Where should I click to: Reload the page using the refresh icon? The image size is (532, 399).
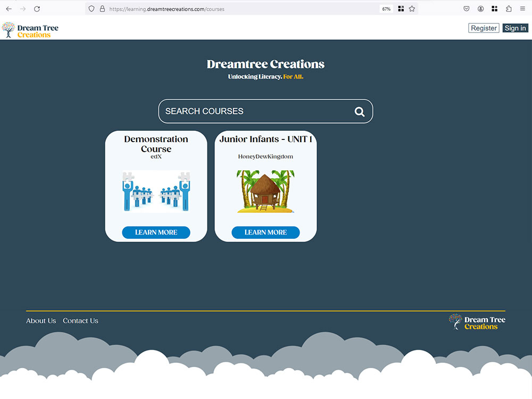[36, 9]
